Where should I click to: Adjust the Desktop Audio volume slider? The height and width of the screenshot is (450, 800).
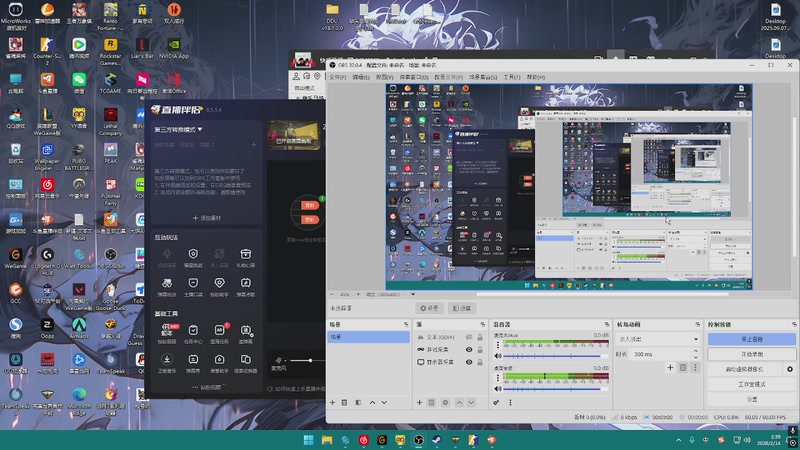click(556, 389)
